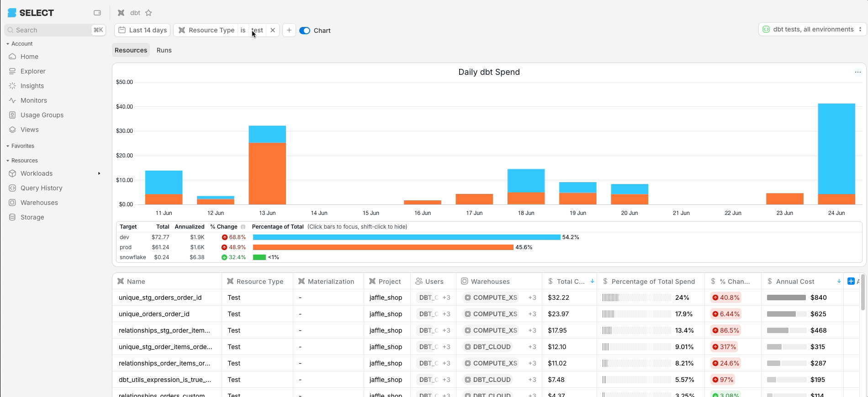
Task: Click the prod target row label
Action: coord(126,247)
